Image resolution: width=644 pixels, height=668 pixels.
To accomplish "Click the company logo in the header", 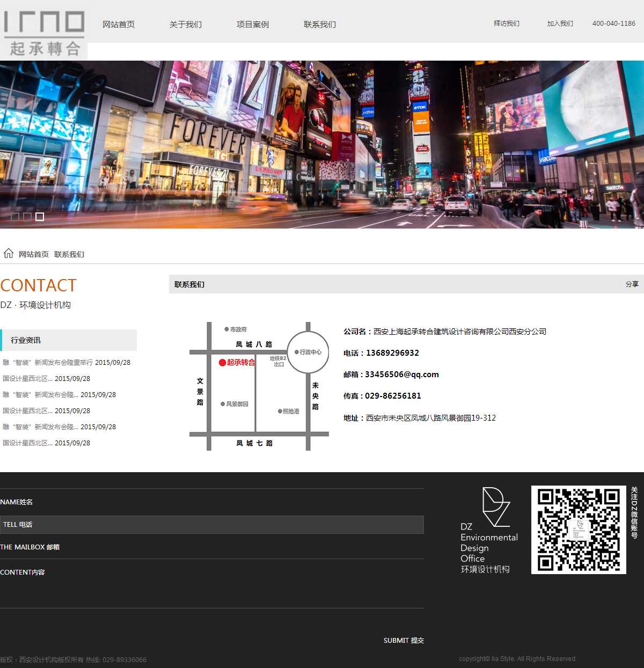I will pyautogui.click(x=43, y=33).
